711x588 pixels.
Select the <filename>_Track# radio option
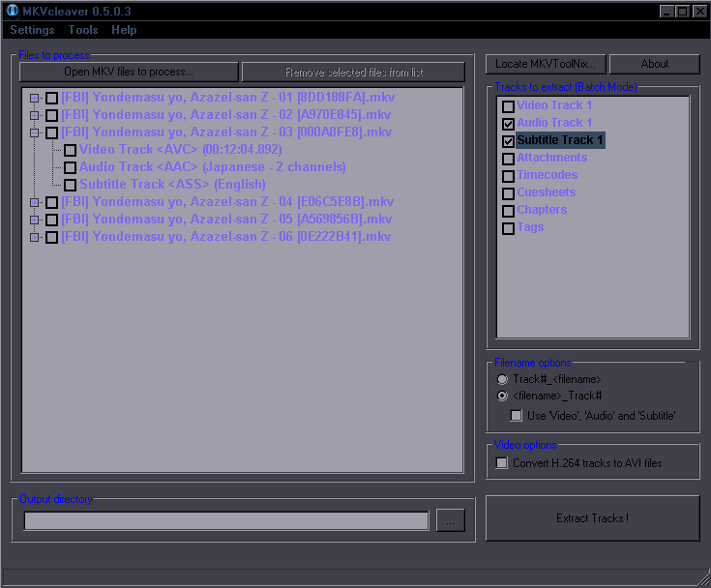click(502, 396)
